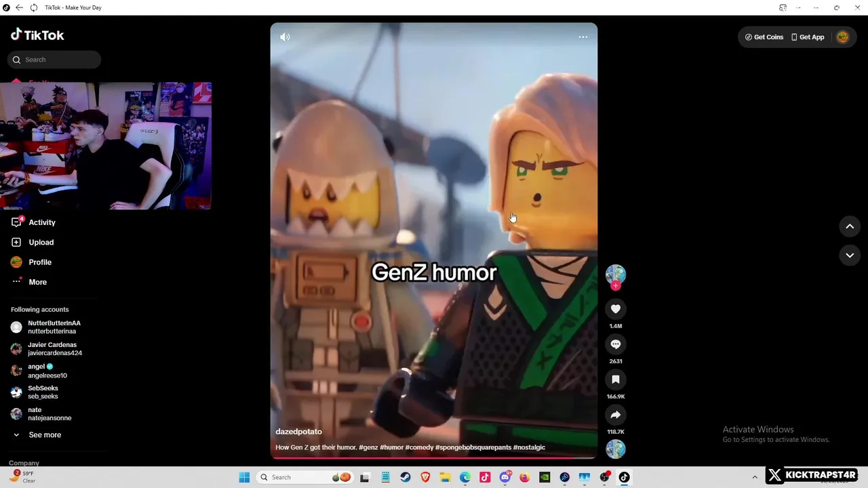Click the Windows taskbar search box
The image size is (868, 488).
307,477
